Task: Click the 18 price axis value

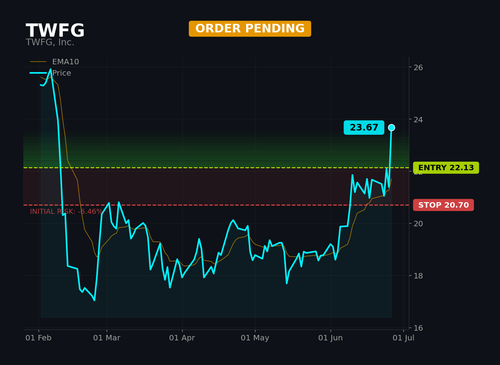Action: click(418, 276)
